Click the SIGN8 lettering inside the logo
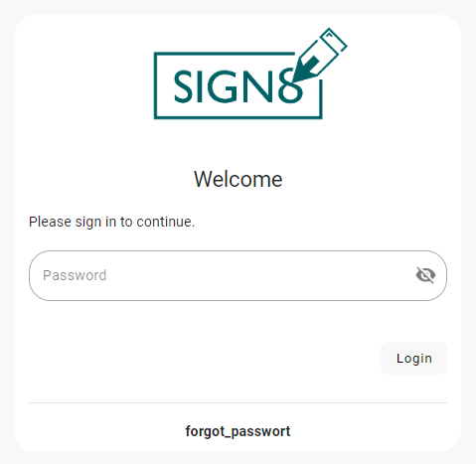 coord(238,86)
